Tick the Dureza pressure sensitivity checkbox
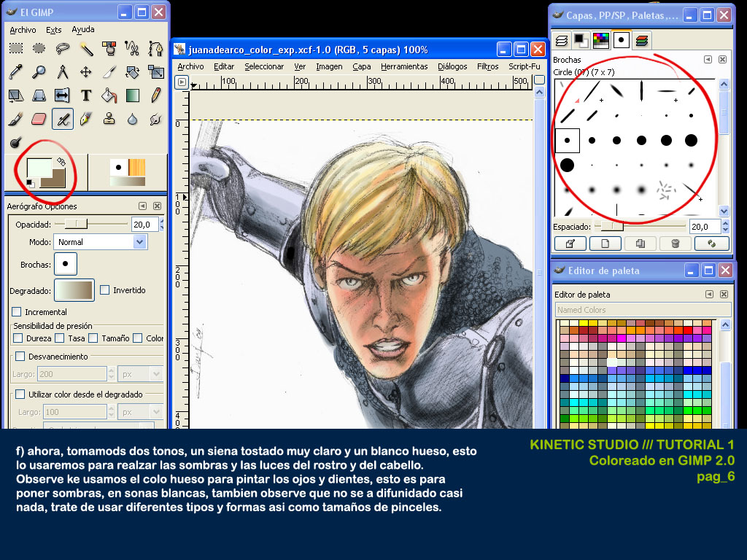 (18, 338)
